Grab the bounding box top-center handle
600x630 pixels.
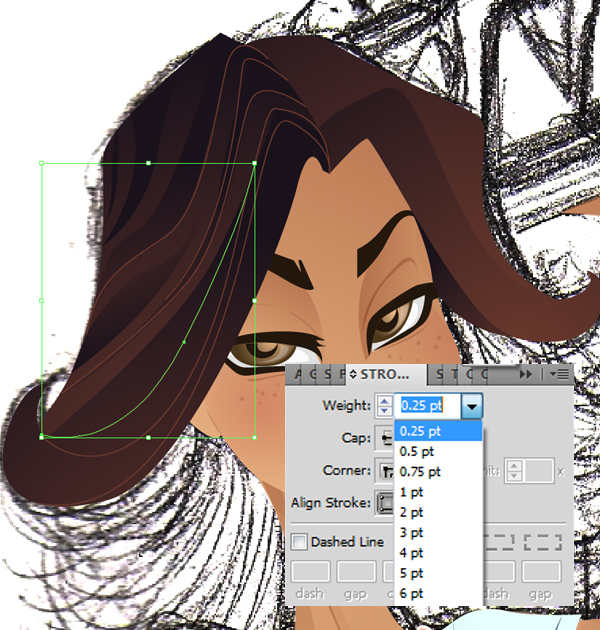(x=148, y=163)
